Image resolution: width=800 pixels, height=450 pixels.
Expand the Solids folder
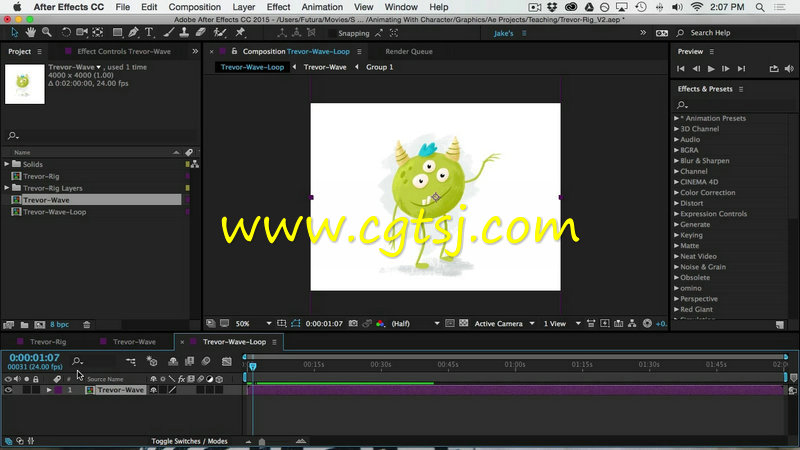7,164
